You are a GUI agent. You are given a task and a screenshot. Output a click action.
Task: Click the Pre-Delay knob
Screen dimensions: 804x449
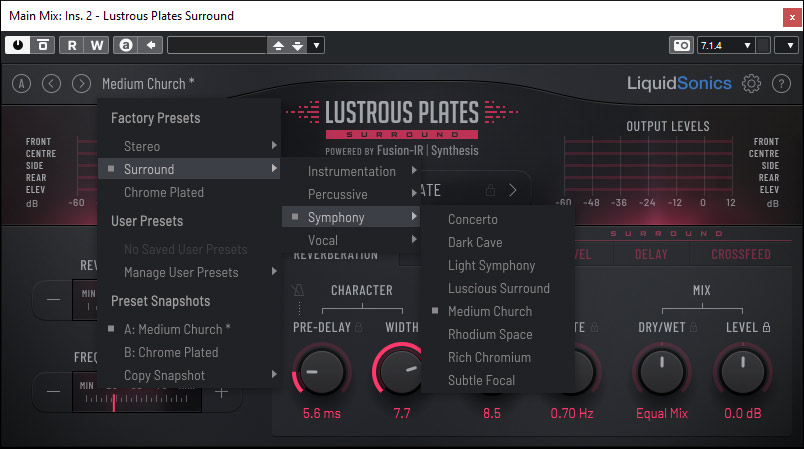coord(321,372)
